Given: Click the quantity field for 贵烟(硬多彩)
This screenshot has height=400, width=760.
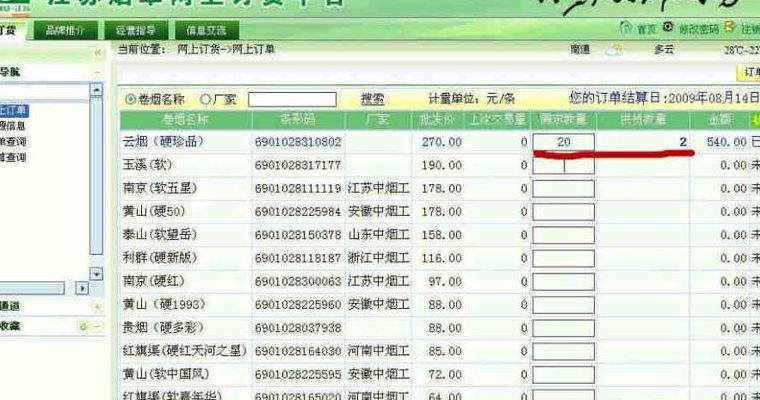Looking at the screenshot, I should click(563, 328).
